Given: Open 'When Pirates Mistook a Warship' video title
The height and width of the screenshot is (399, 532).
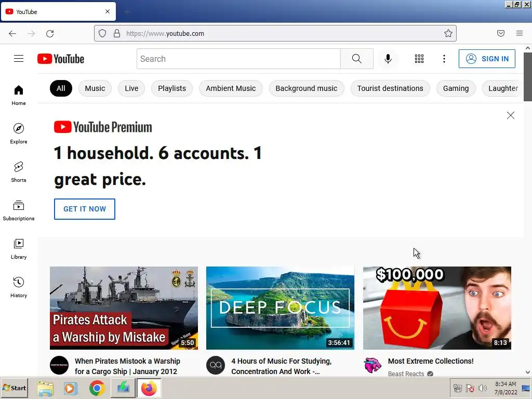Looking at the screenshot, I should (127, 366).
